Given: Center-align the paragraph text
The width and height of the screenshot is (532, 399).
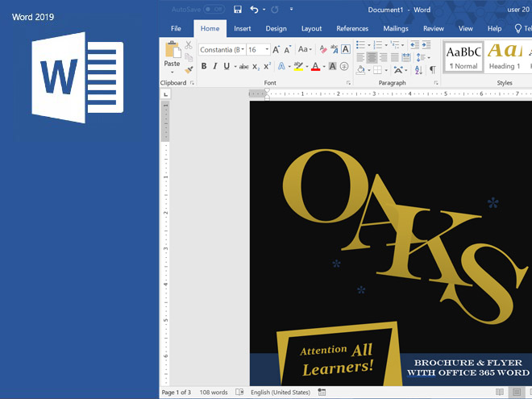Looking at the screenshot, I should click(372, 58).
